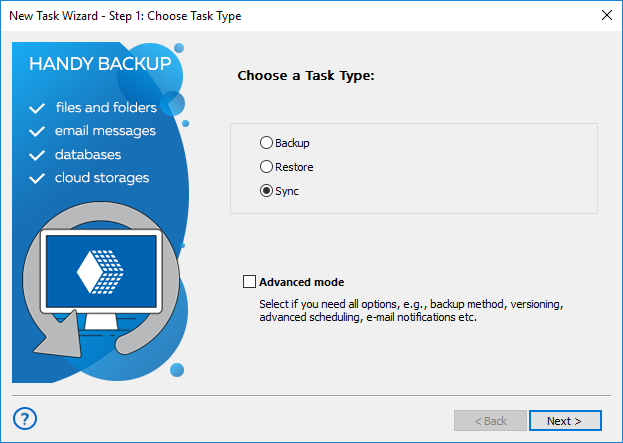The width and height of the screenshot is (623, 443).
Task: Select the Backup task type
Action: pyautogui.click(x=266, y=143)
